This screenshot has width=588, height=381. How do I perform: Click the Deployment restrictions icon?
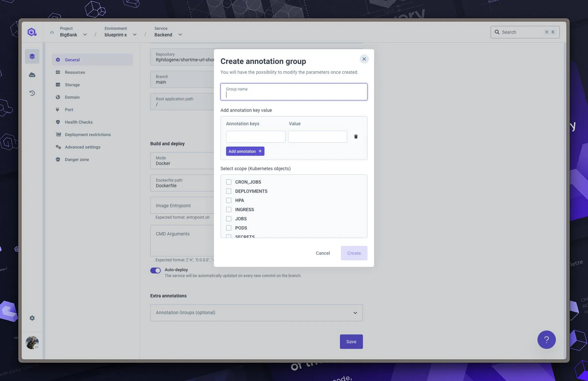(x=58, y=134)
